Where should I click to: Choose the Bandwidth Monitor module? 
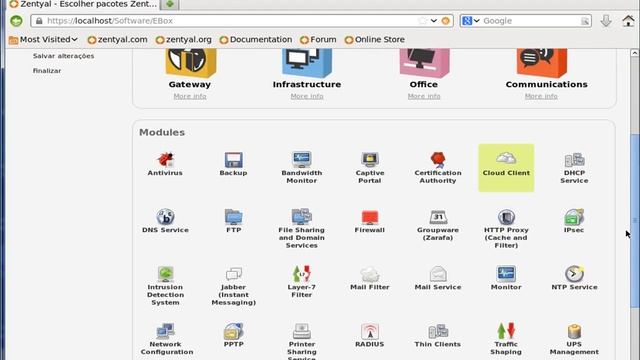click(302, 168)
